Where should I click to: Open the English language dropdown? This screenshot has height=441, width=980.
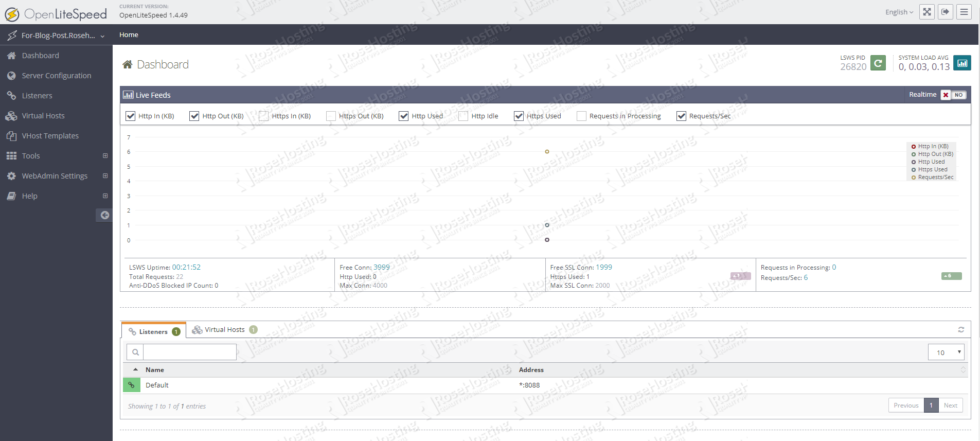tap(899, 12)
